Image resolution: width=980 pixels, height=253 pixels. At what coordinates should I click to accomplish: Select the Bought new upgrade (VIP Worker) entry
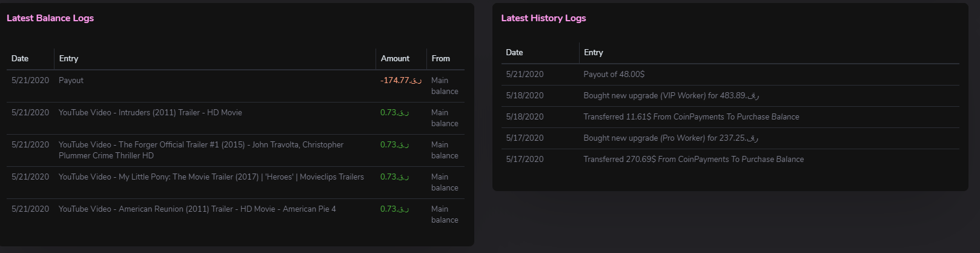click(671, 95)
